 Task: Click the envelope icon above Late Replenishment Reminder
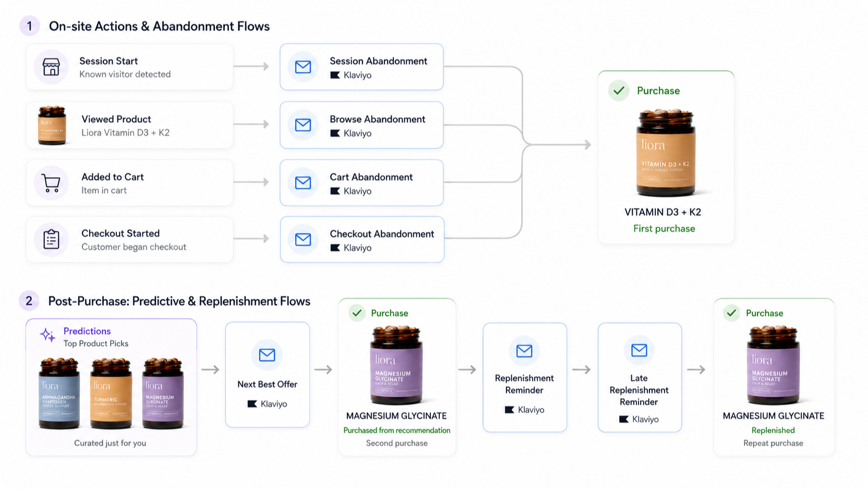coord(639,350)
